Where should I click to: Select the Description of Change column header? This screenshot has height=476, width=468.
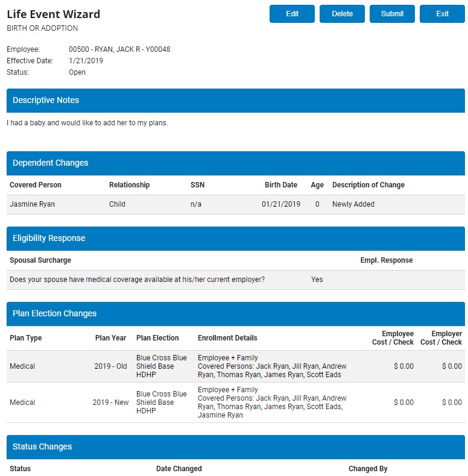coord(368,185)
